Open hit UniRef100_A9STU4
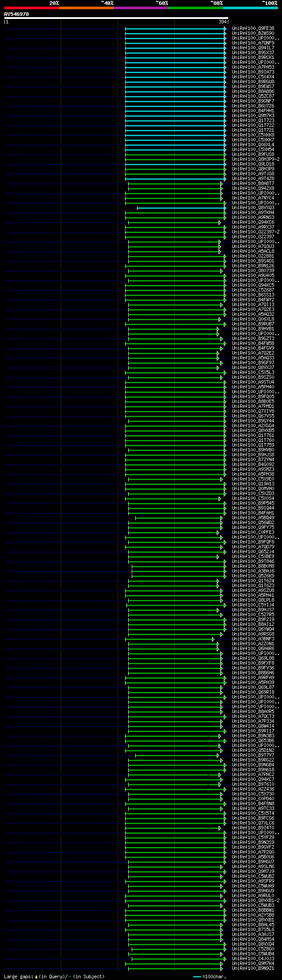The height and width of the screenshot is (980, 282). [x=253, y=382]
